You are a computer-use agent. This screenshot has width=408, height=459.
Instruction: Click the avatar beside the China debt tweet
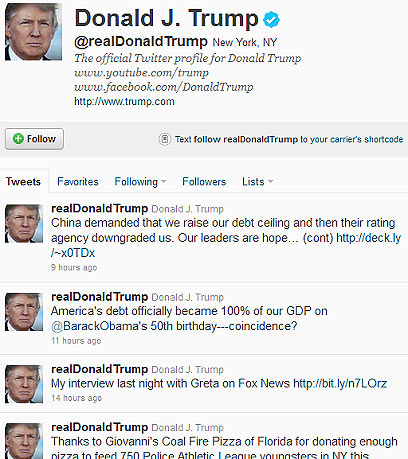pyautogui.click(x=24, y=223)
